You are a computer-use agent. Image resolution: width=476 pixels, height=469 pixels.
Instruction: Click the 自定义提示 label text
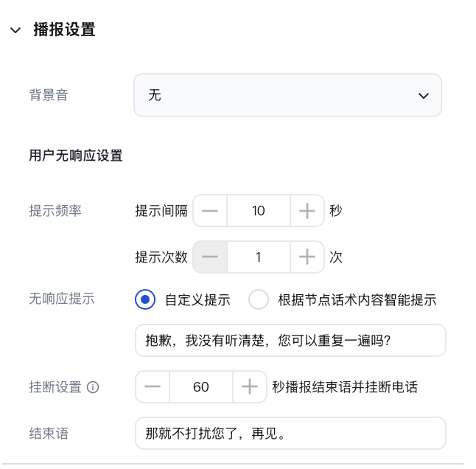tap(197, 300)
